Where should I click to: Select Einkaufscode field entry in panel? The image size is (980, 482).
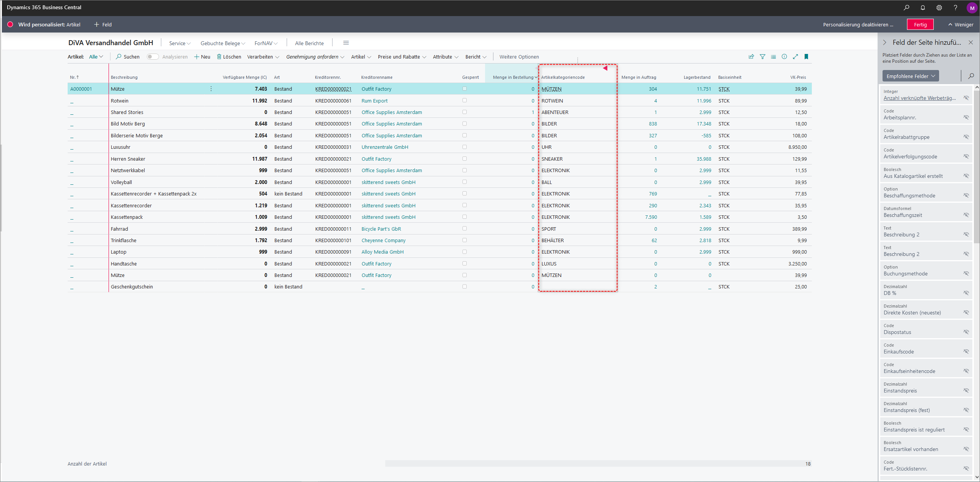[x=926, y=348]
